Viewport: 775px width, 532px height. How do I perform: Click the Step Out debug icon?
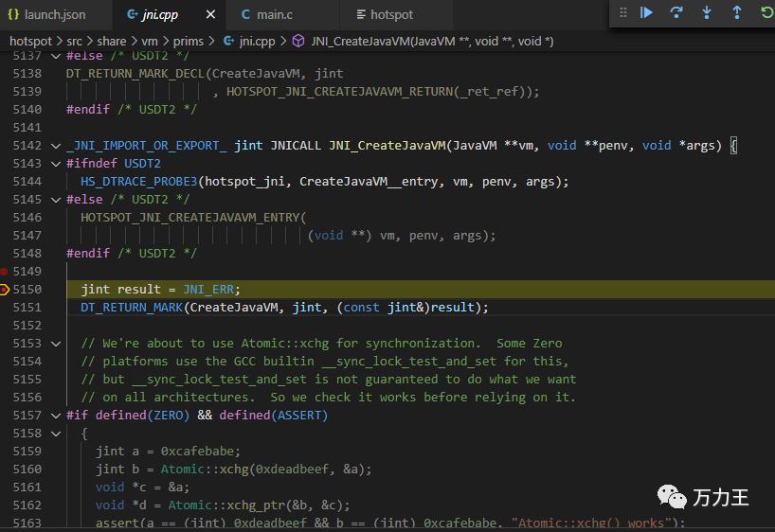(737, 13)
